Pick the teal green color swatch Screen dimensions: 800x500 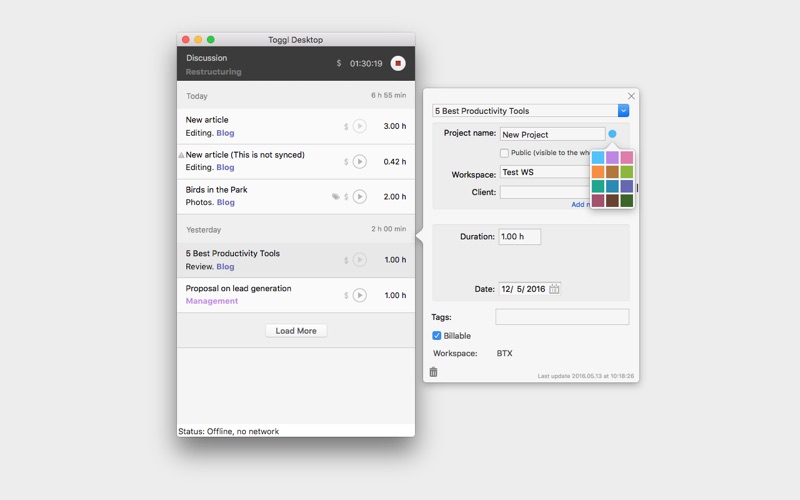[x=598, y=186]
